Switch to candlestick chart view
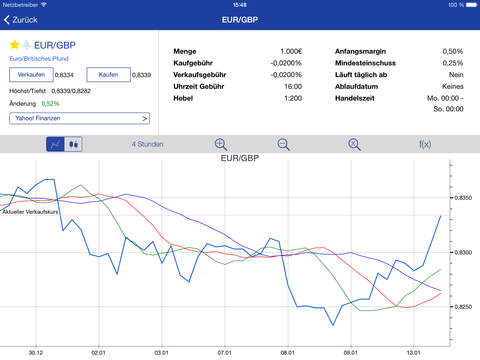The width and height of the screenshot is (480, 360). pos(73,144)
